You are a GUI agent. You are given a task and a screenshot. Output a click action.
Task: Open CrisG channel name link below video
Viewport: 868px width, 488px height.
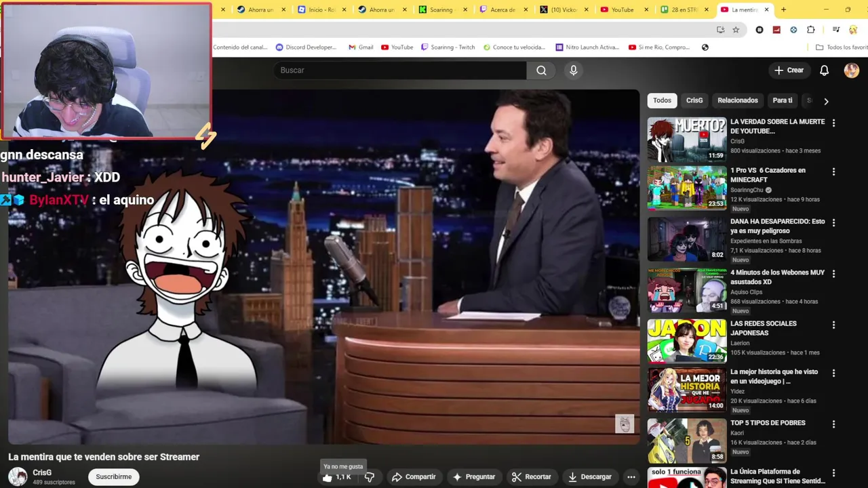[42, 473]
